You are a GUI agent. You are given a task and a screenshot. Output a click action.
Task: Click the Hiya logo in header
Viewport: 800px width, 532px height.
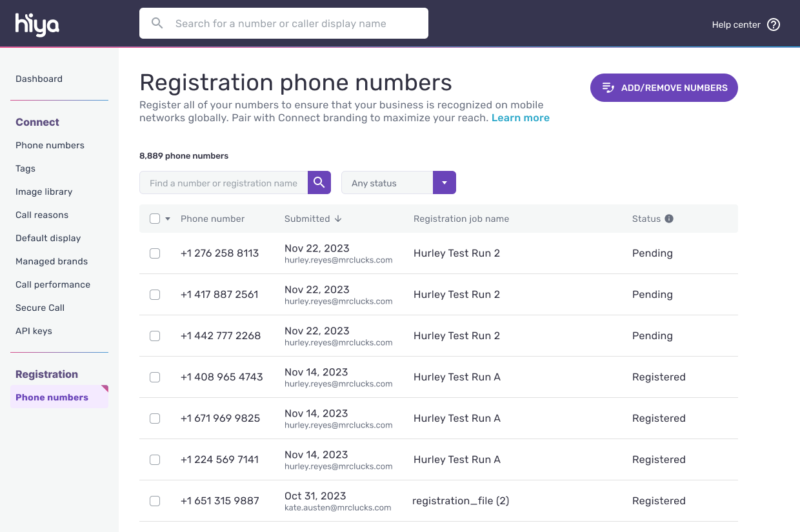pyautogui.click(x=37, y=25)
